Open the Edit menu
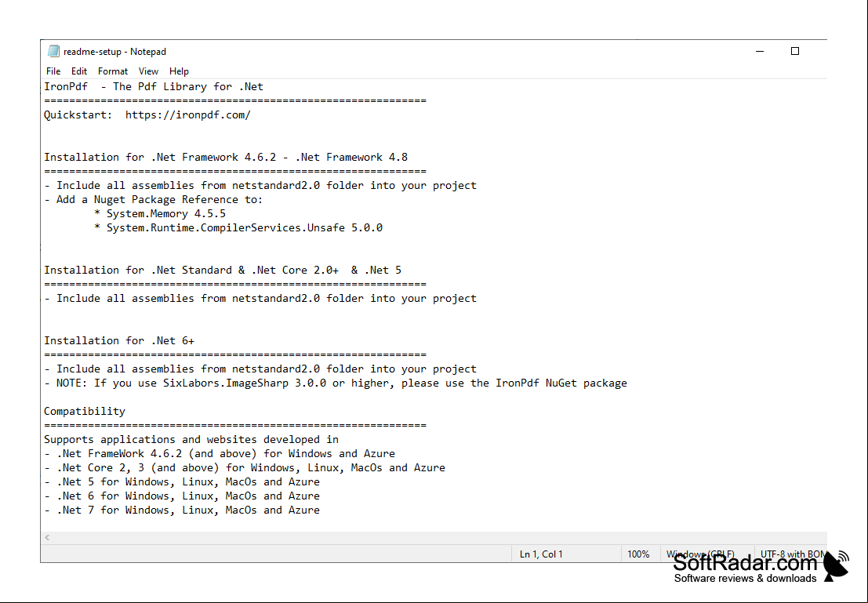 (x=79, y=71)
